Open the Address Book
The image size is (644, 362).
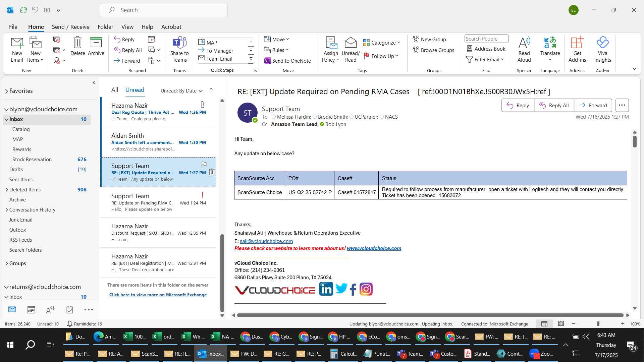point(486,49)
